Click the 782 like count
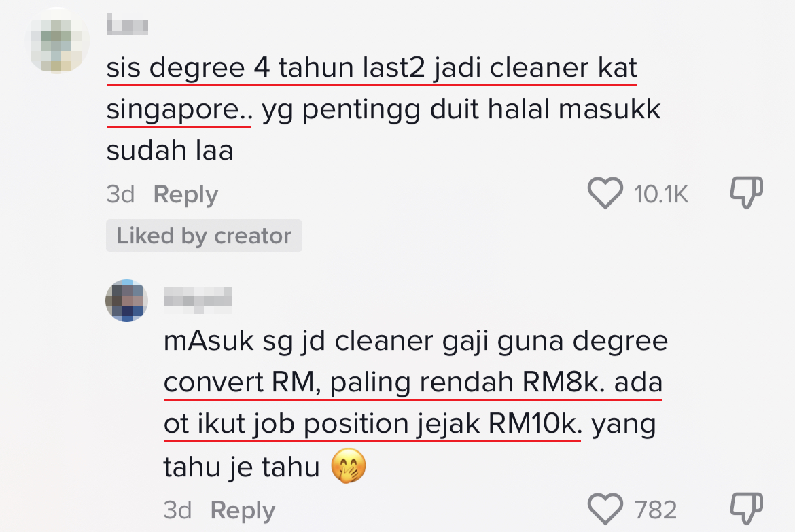Screen dimensions: 795x532 pyautogui.click(x=656, y=510)
